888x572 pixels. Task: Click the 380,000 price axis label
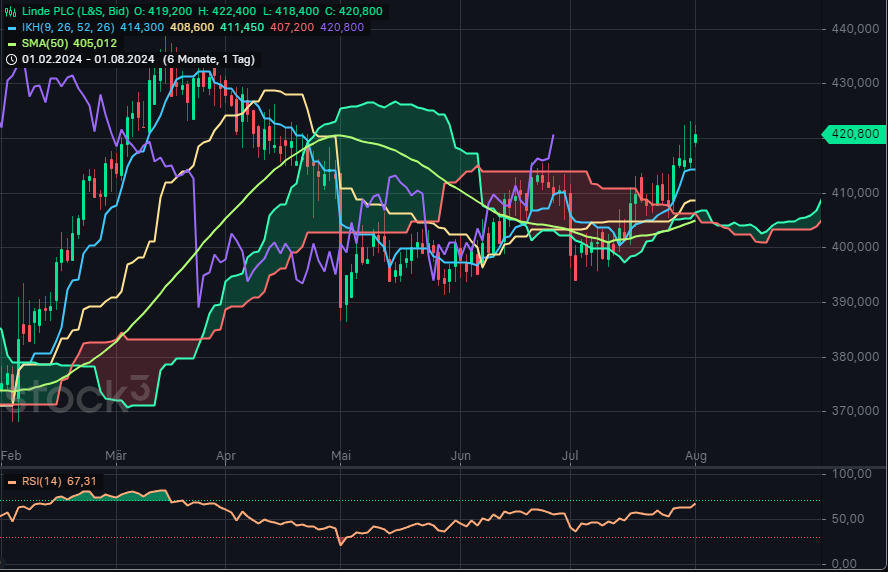pos(855,357)
